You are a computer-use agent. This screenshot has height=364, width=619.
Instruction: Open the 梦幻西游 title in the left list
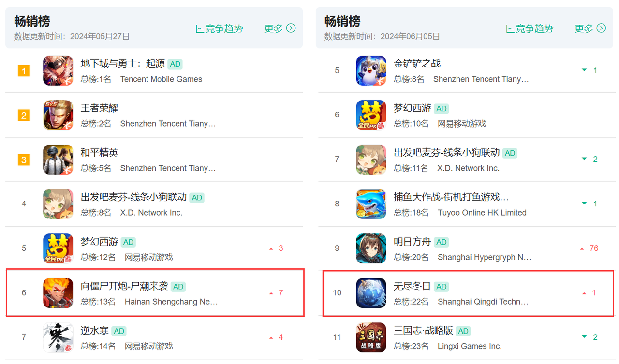(99, 242)
